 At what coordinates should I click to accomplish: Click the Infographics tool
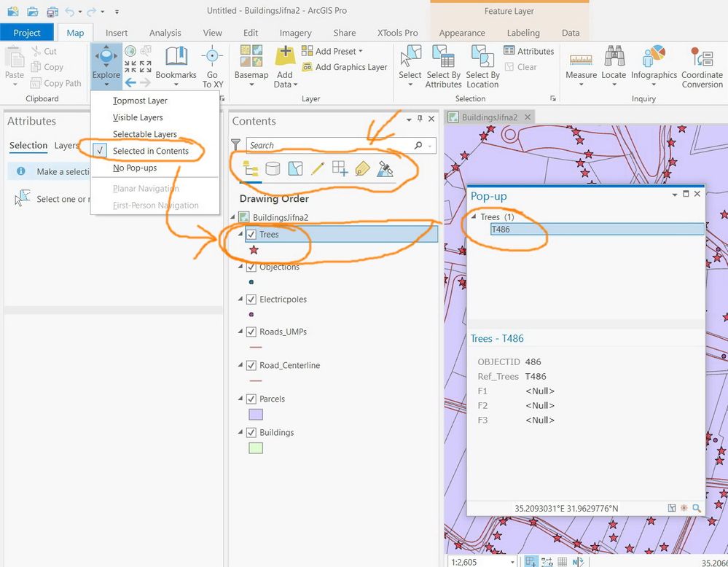[x=654, y=66]
